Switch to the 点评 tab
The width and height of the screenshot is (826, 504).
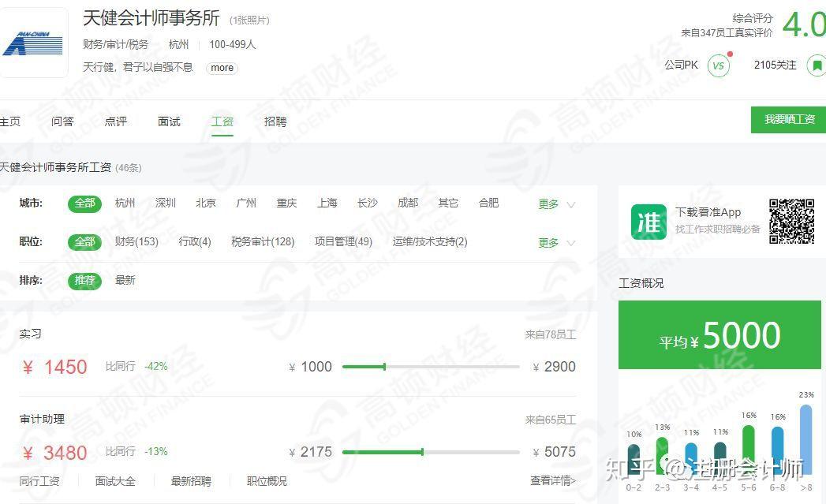pos(115,121)
